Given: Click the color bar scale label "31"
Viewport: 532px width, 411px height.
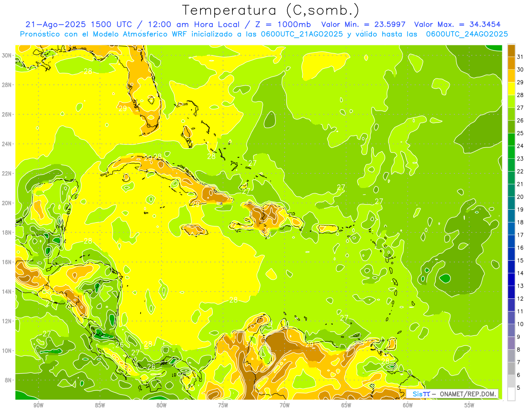Looking at the screenshot, I should pyautogui.click(x=520, y=57).
